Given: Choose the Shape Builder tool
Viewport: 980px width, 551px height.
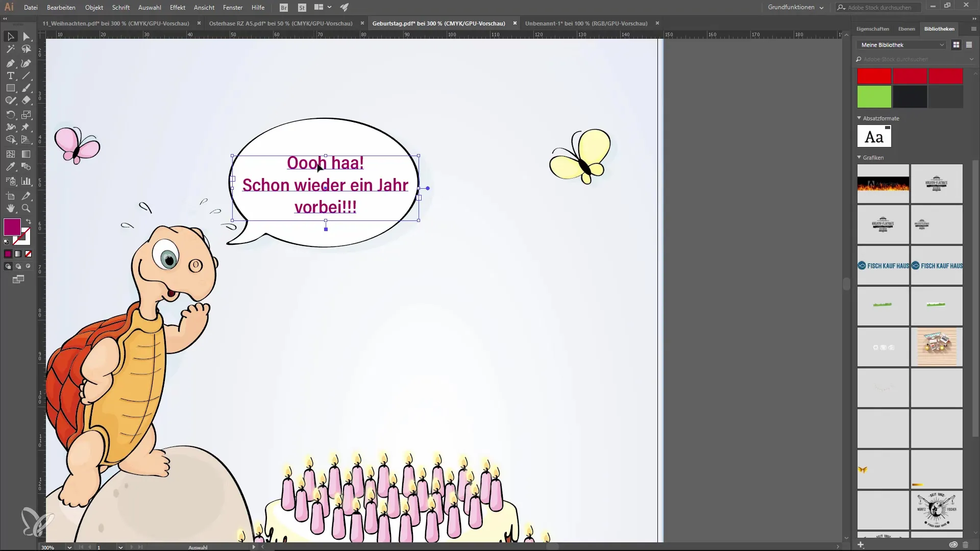Looking at the screenshot, I should (11, 140).
